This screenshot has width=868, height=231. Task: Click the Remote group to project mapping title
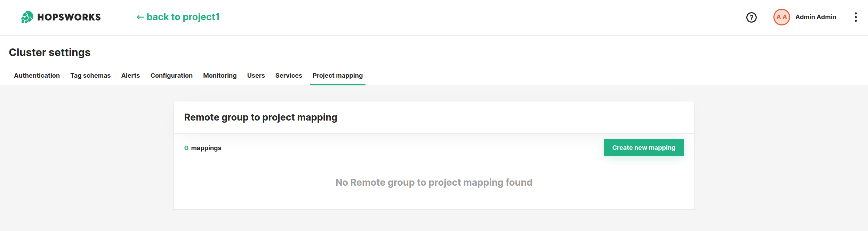tap(260, 117)
